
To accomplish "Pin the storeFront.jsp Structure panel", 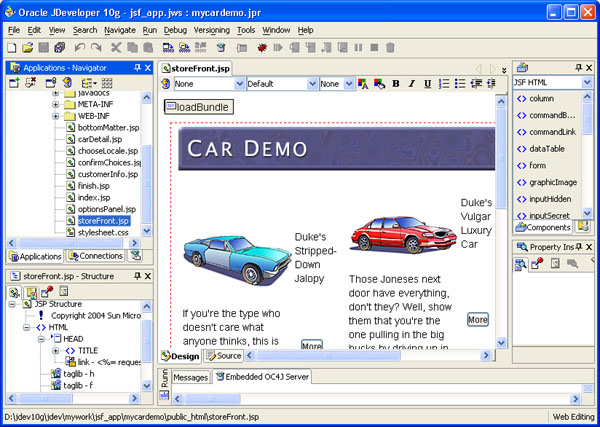I will [x=137, y=276].
